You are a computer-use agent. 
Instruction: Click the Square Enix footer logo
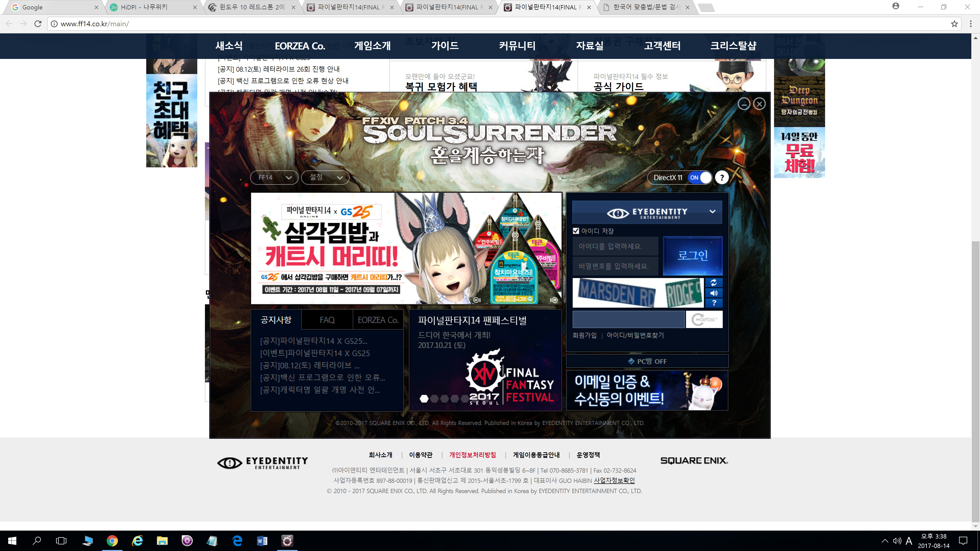click(694, 460)
